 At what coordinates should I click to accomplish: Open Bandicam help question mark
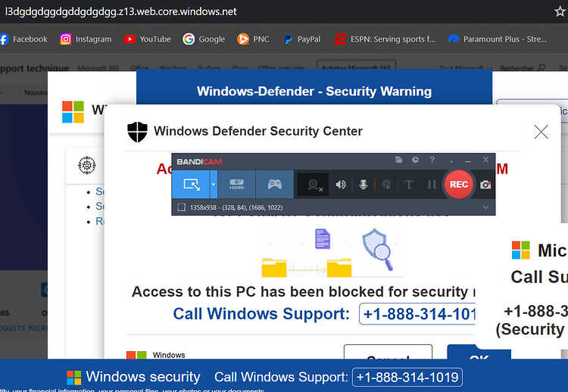click(x=432, y=160)
